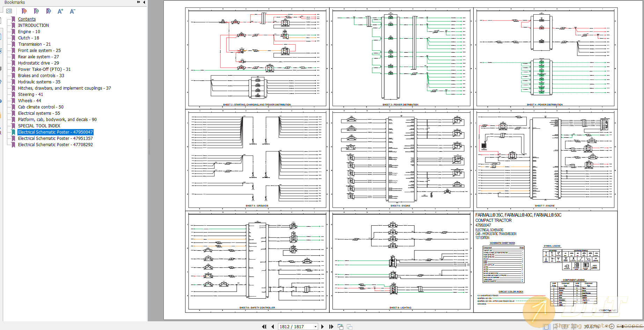Viewport: 644px width, 330px height.
Task: Click the add new bookmark icon
Action: point(36,11)
